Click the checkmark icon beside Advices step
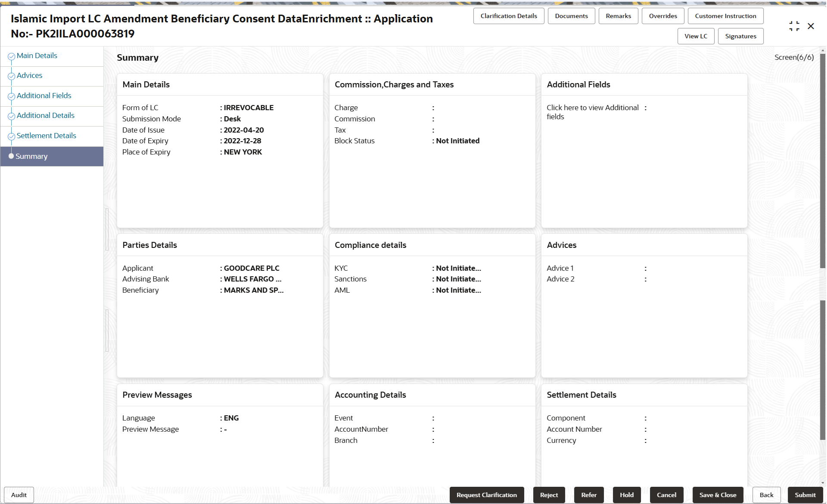 point(12,76)
